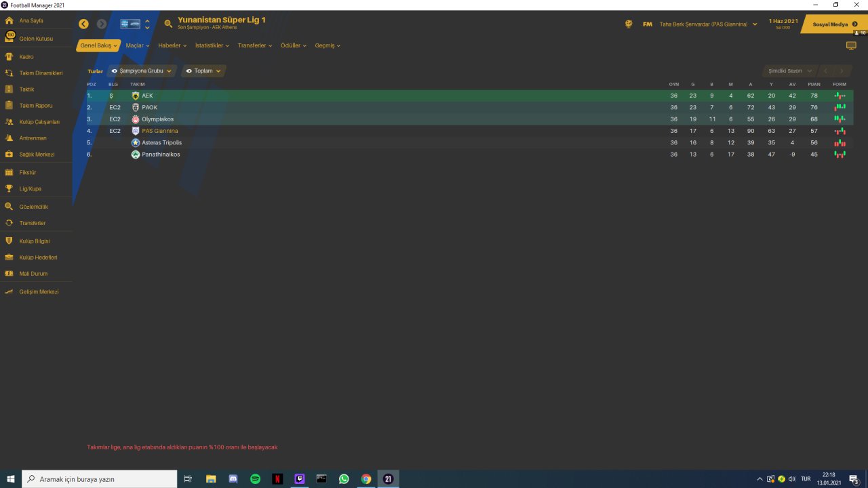Click the search magnifier beside league title
The height and width of the screenshot is (488, 868).
[168, 24]
